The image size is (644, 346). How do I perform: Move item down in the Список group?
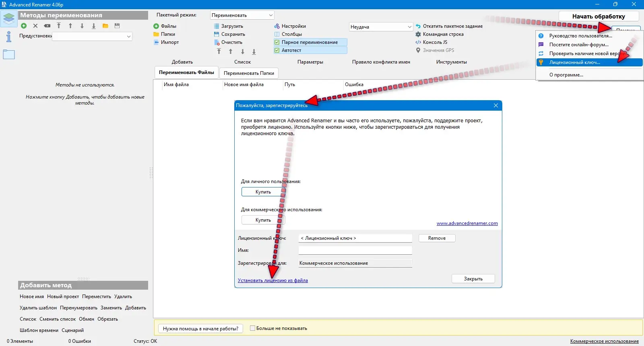242,51
